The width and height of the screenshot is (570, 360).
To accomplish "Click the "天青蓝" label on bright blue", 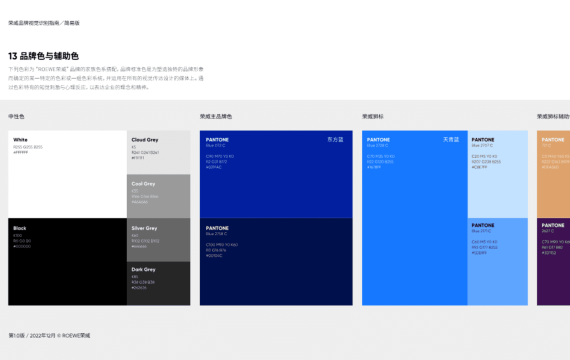I will click(451, 140).
